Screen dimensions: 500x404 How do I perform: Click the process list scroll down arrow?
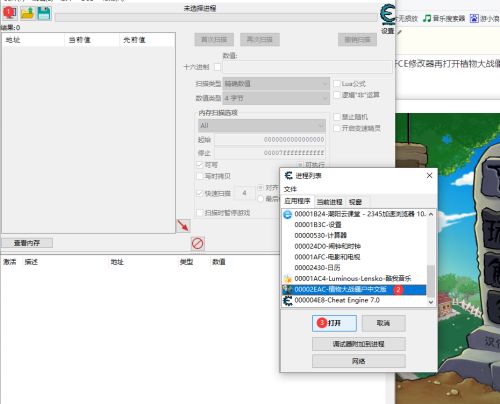click(431, 302)
